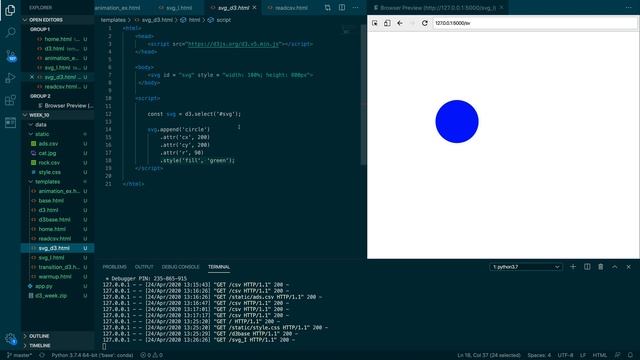Image resolution: width=640 pixels, height=360 pixels.
Task: Select the Browser Preview tab
Action: [438, 8]
